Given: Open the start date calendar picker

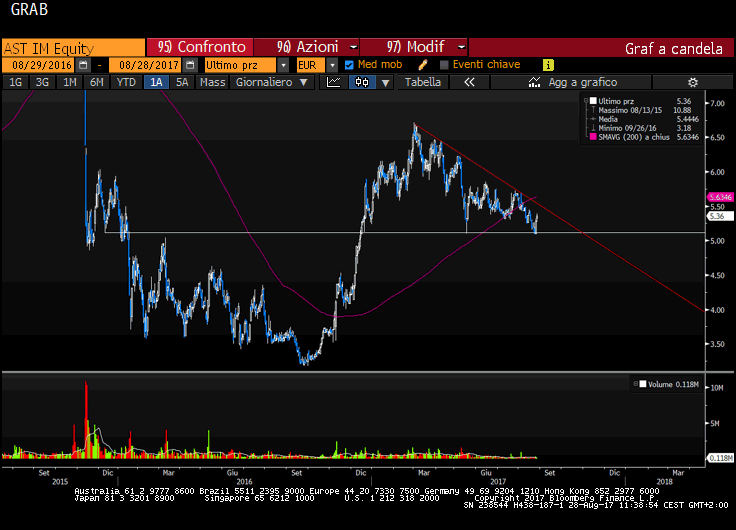Looking at the screenshot, I should (83, 65).
